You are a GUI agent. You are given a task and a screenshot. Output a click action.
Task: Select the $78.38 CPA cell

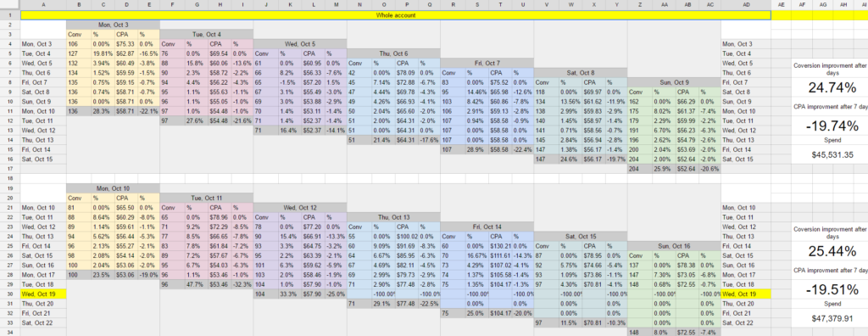[x=687, y=265]
